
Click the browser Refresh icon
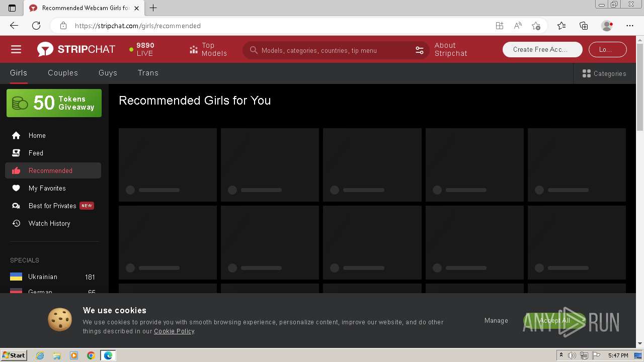pos(36,26)
